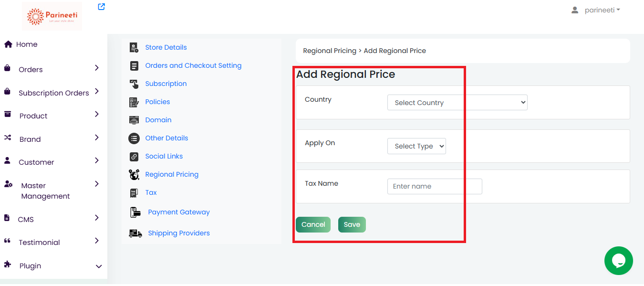Click the Payment Gateway icon
Image resolution: width=644 pixels, height=286 pixels.
135,212
